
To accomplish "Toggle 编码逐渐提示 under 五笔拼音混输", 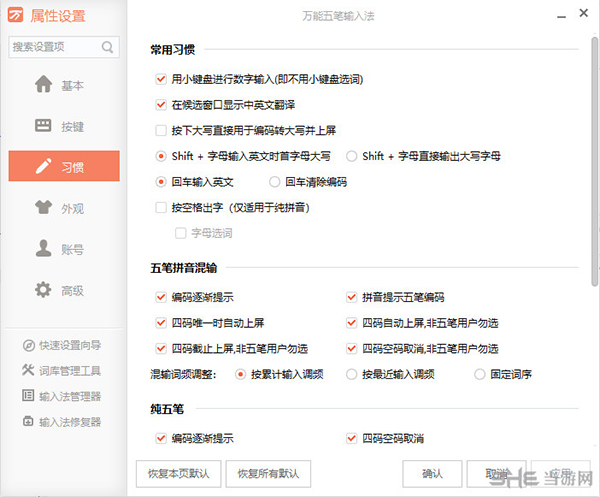I will (161, 297).
